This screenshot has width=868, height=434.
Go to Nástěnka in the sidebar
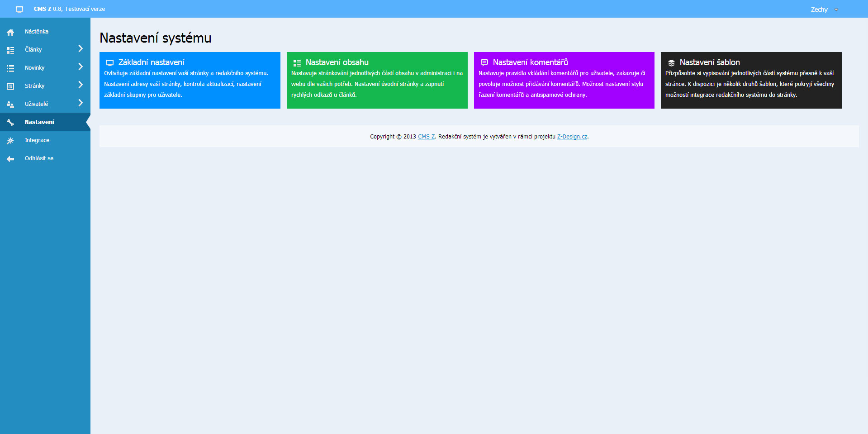(x=37, y=32)
